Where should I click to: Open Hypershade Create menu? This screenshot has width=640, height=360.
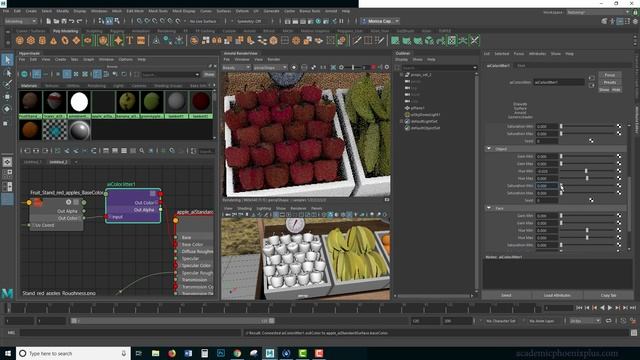coord(60,60)
